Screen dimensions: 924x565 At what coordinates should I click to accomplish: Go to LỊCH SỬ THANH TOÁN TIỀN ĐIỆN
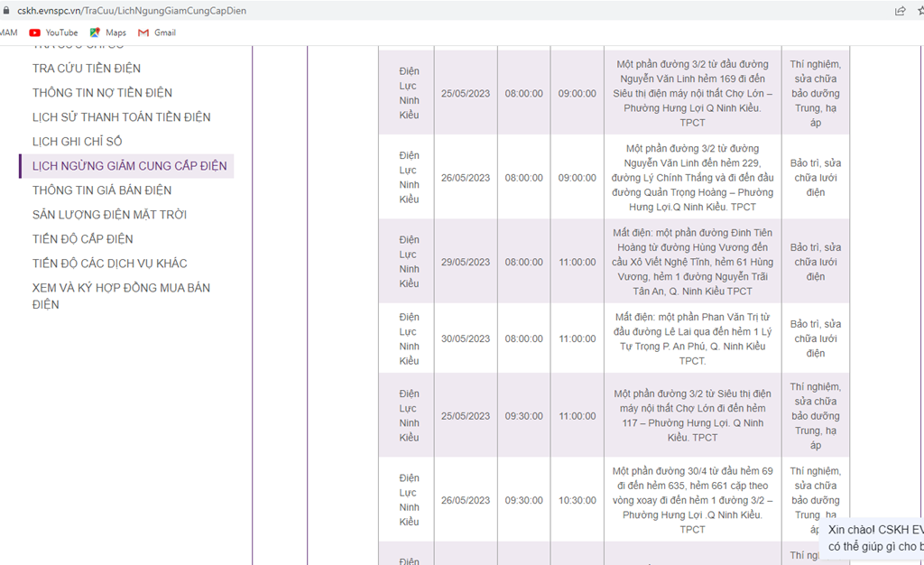(121, 117)
